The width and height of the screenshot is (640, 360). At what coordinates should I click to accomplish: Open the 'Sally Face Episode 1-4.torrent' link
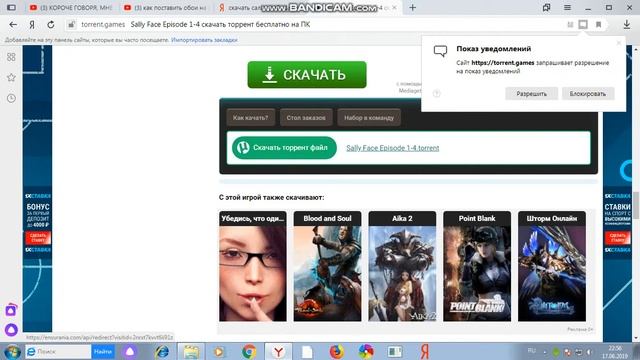click(393, 148)
